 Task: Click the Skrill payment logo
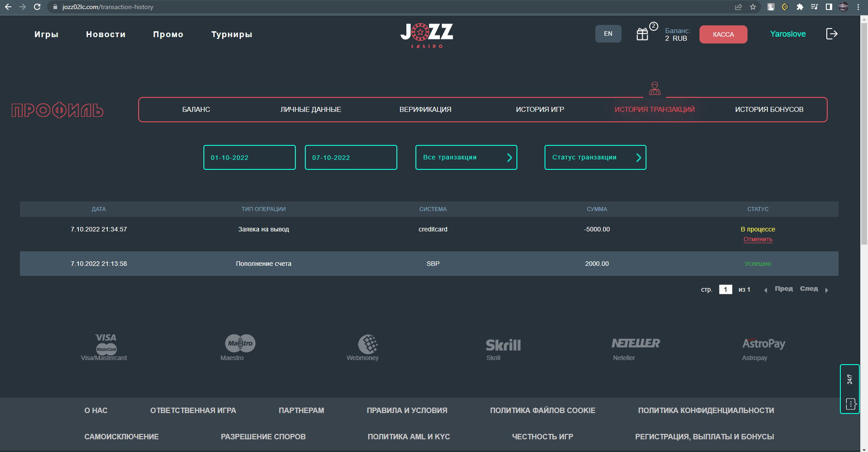pos(503,345)
